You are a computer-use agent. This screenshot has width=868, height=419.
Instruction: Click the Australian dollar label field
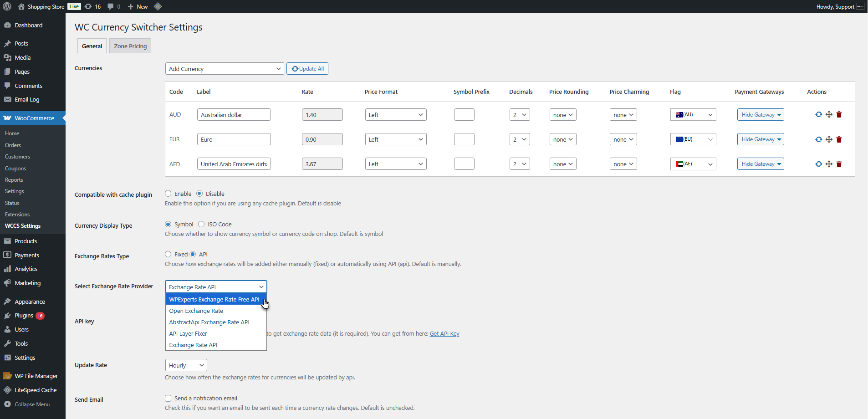coord(234,115)
